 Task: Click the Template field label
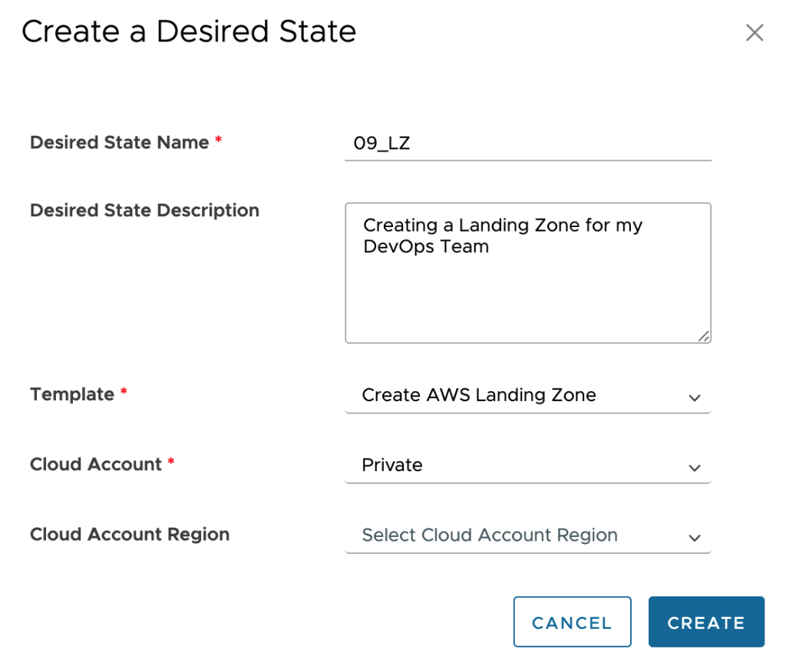tap(72, 394)
